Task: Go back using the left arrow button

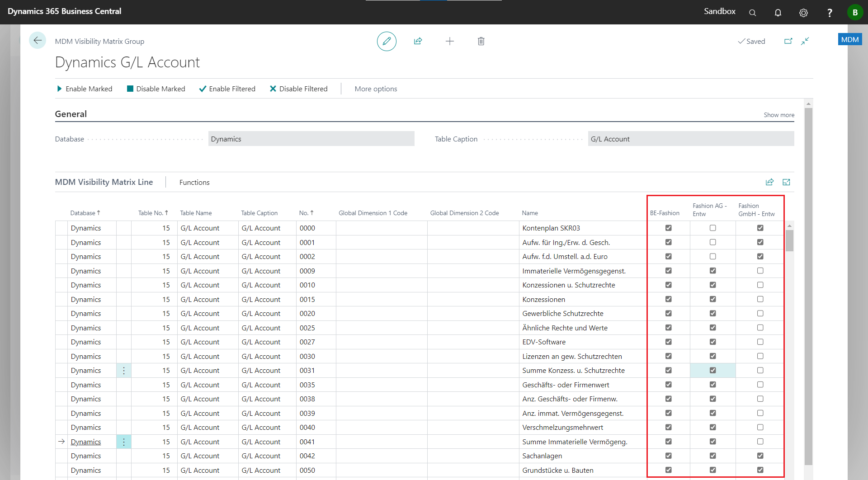Action: tap(38, 41)
